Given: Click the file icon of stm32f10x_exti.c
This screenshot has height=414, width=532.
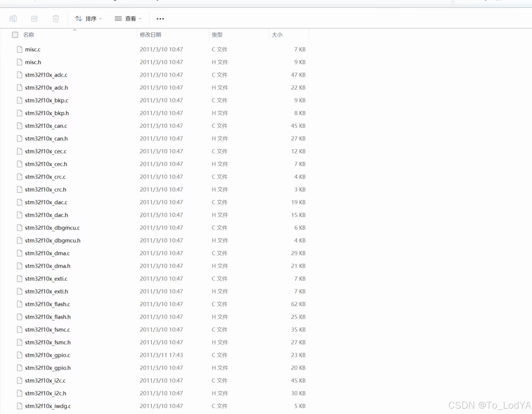Looking at the screenshot, I should point(20,279).
